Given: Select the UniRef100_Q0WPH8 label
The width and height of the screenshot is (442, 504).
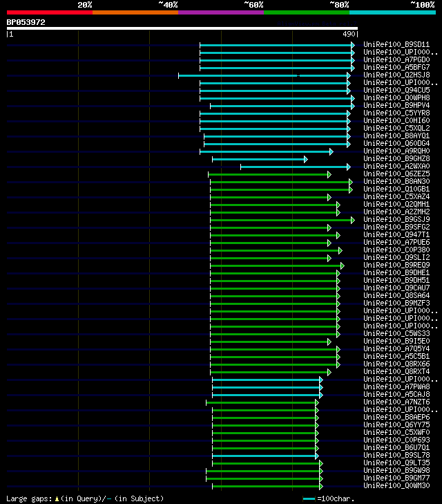Looking at the screenshot, I should [396, 97].
